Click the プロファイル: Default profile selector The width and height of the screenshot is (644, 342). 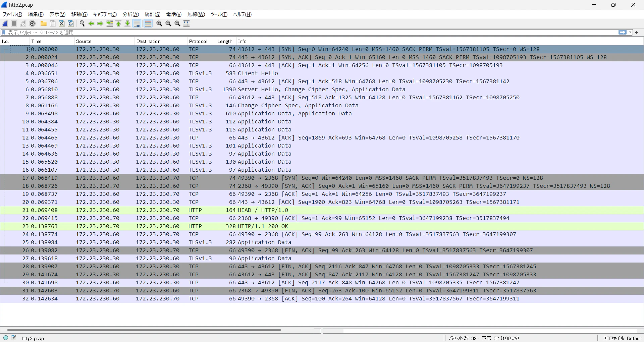(622, 338)
